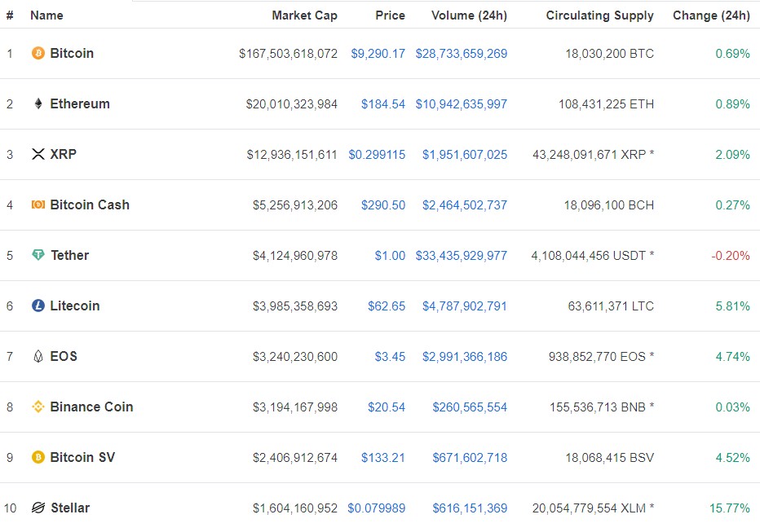Open the Bitcoin Cash coin page link
The width and height of the screenshot is (760, 532).
90,204
